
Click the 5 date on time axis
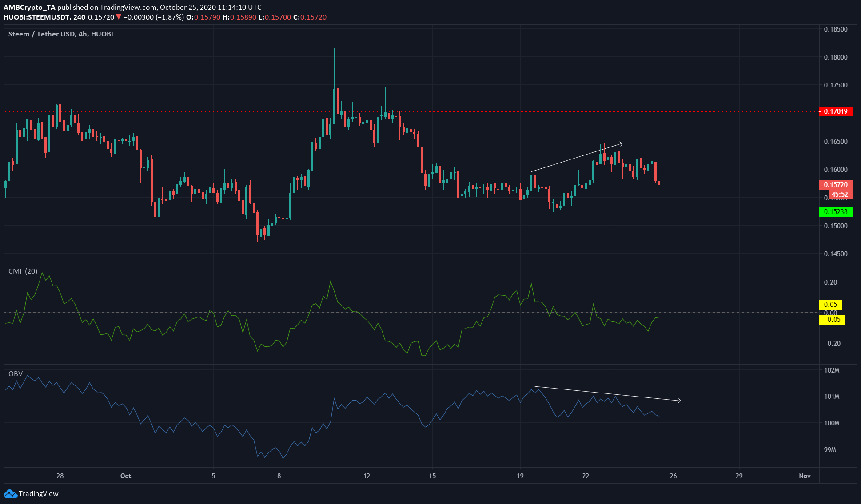click(x=213, y=476)
